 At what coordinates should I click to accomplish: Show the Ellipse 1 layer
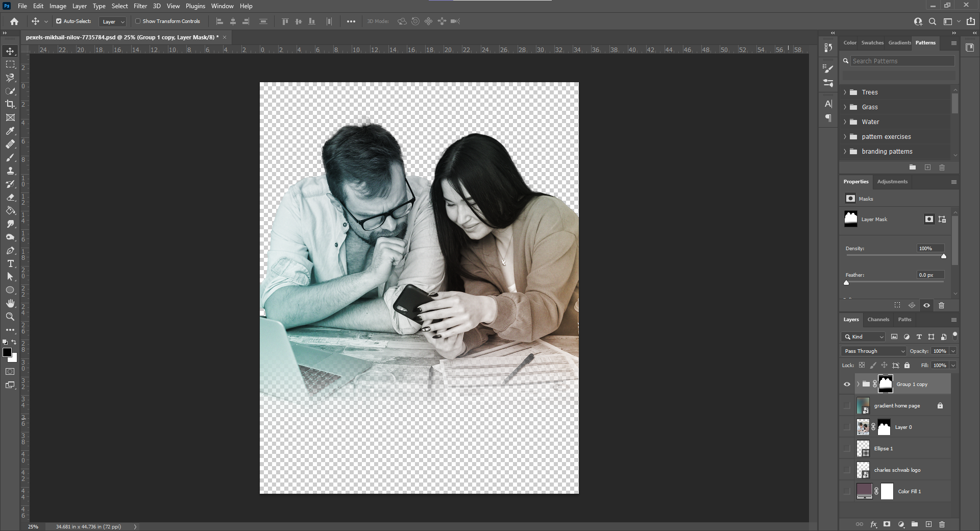pyautogui.click(x=847, y=449)
